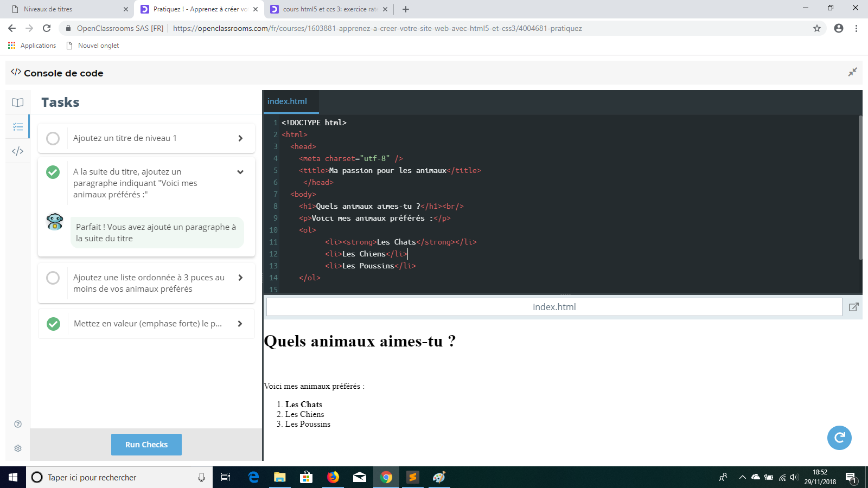Click the fullscreen toggle of Console de code

[x=853, y=72]
